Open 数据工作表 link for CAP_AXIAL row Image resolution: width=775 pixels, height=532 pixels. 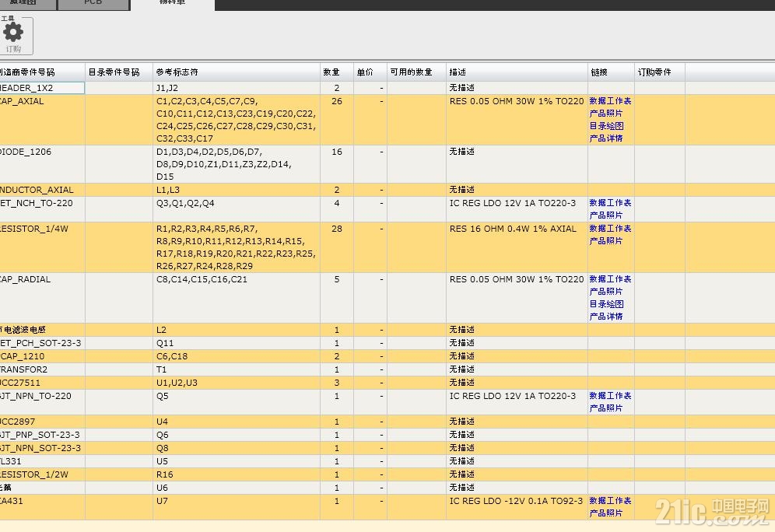click(x=610, y=101)
